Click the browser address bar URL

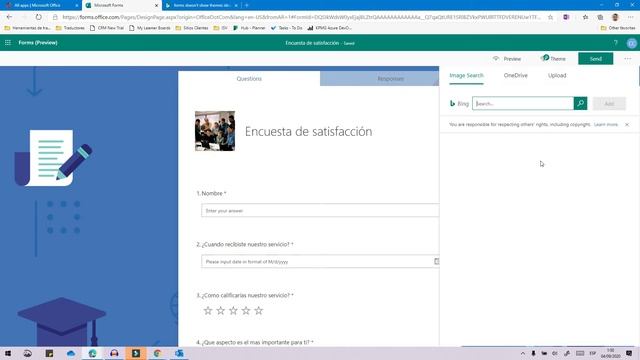[301, 17]
